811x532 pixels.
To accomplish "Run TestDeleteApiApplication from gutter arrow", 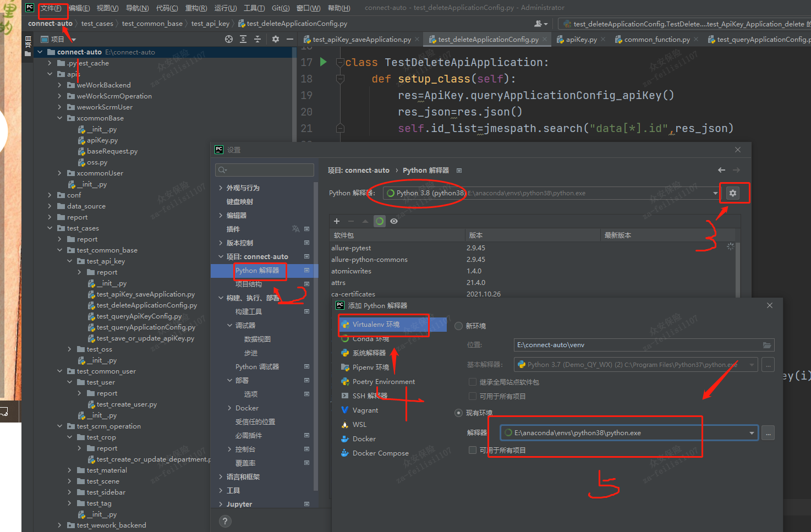I will click(324, 62).
